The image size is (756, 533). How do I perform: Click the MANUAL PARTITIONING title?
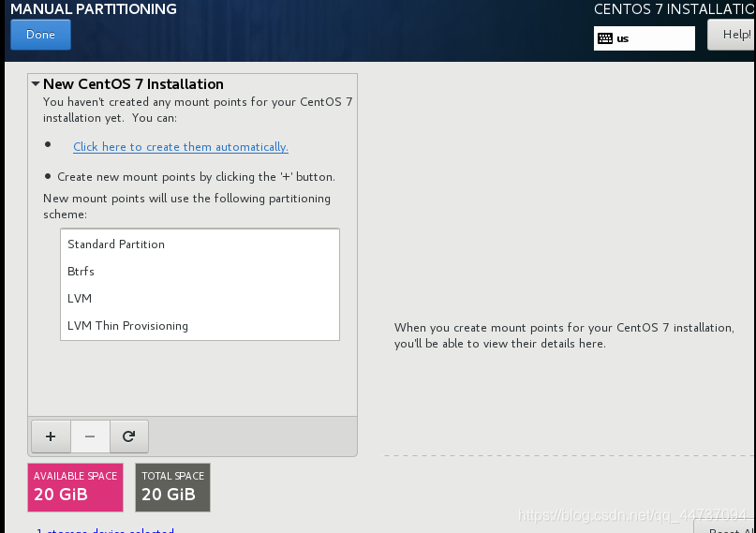tap(94, 8)
